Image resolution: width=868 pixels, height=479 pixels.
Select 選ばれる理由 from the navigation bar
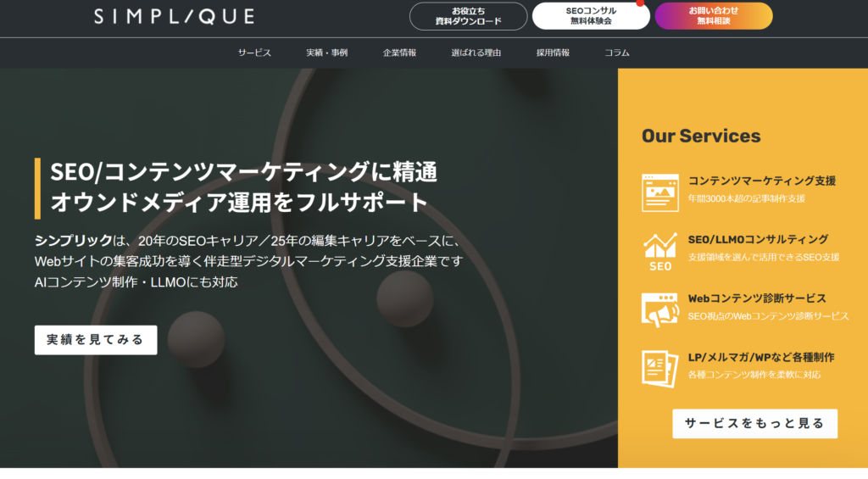(476, 53)
